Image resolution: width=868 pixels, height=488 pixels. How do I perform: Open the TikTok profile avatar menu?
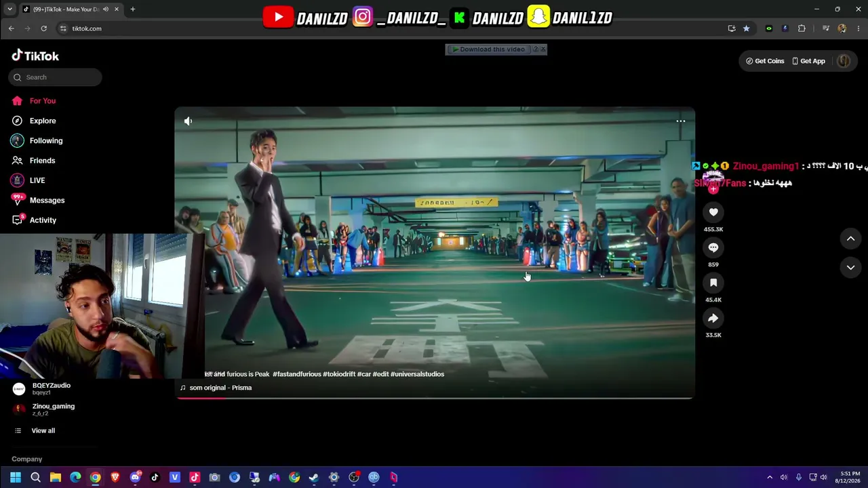pos(844,61)
